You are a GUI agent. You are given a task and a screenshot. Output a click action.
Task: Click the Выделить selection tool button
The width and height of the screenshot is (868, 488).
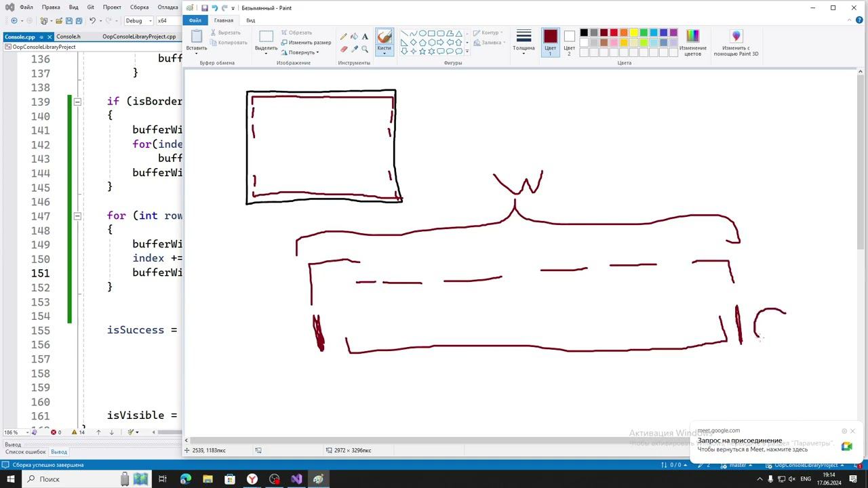(x=266, y=41)
